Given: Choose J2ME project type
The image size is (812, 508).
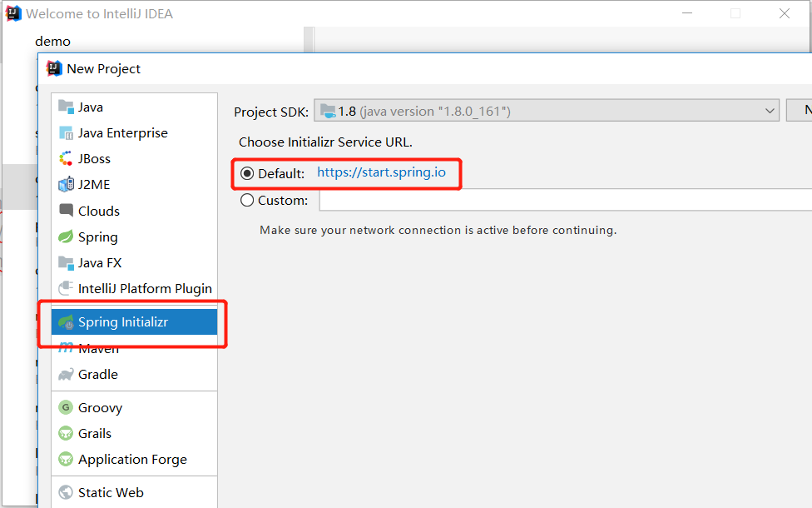Looking at the screenshot, I should (134, 185).
